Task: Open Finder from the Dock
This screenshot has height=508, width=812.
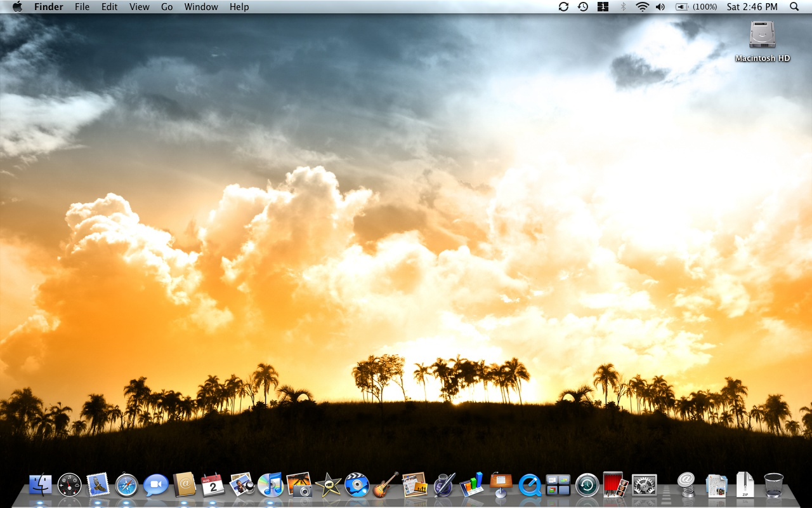Action: 41,485
